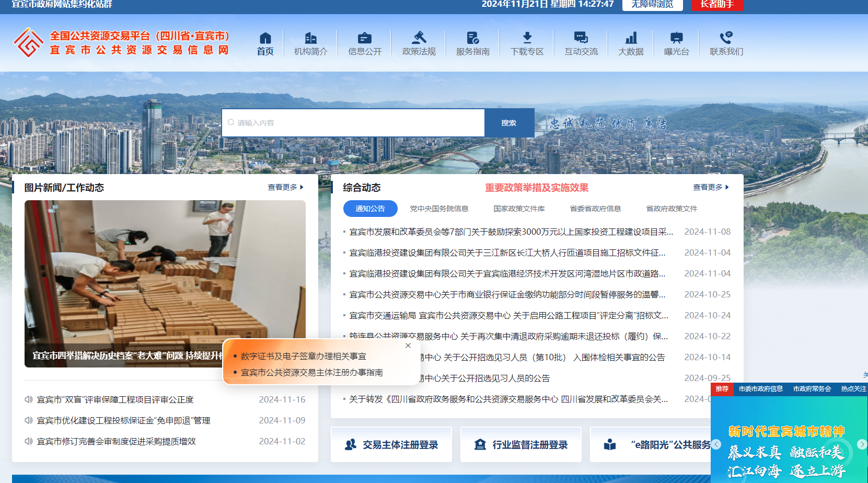Open 宜宾市公共资源交易主体注册办事指南 link
This screenshot has height=483, width=868.
coord(311,372)
